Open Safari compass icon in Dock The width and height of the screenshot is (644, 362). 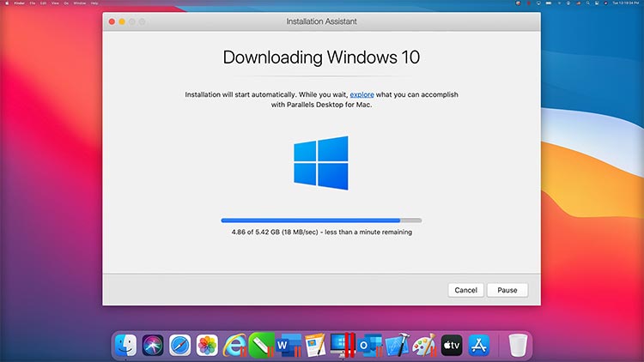[x=180, y=345]
